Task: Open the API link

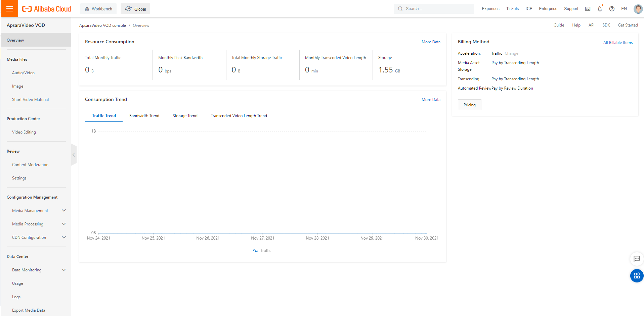Action: pyautogui.click(x=591, y=25)
